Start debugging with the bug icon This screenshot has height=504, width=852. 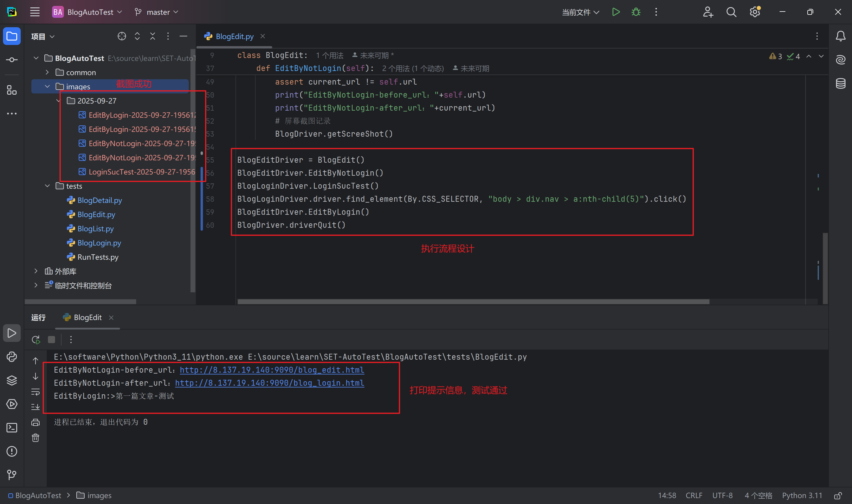tap(636, 12)
